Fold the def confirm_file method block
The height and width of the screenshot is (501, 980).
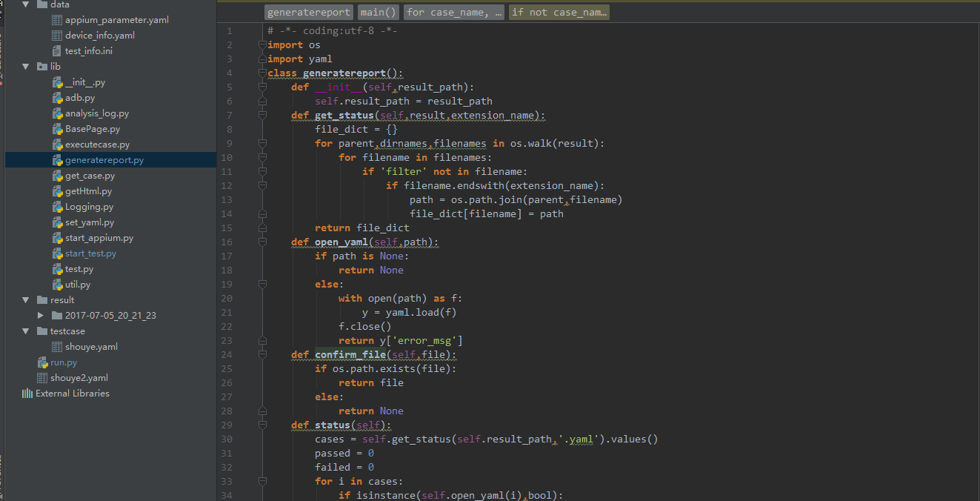(x=261, y=355)
